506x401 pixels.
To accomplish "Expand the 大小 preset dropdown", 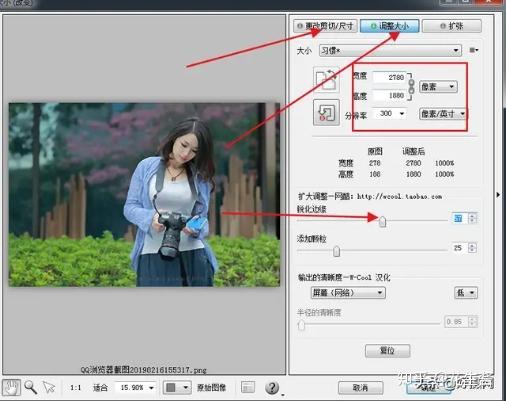I will (390, 50).
